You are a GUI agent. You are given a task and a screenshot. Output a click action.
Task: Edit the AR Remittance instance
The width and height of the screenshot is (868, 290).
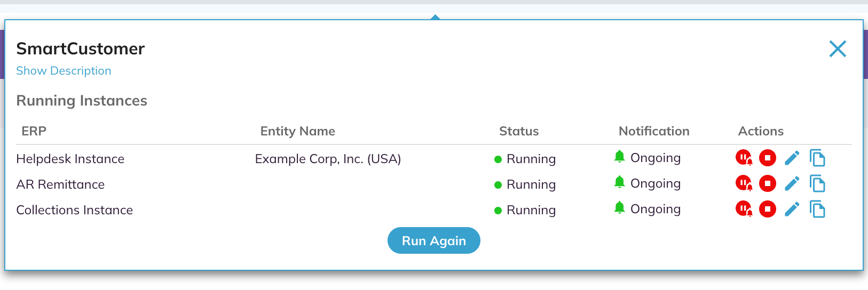(x=792, y=183)
